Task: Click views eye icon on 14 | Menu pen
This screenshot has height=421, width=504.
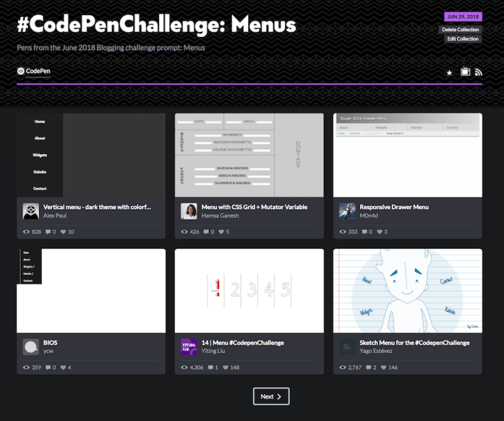Action: click(184, 367)
